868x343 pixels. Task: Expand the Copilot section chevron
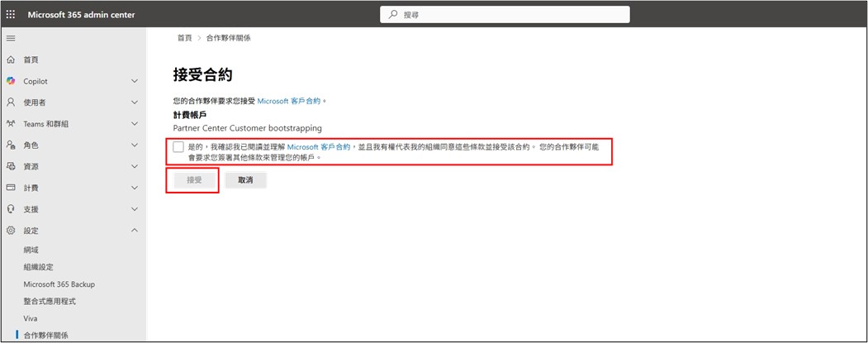pyautogui.click(x=135, y=81)
